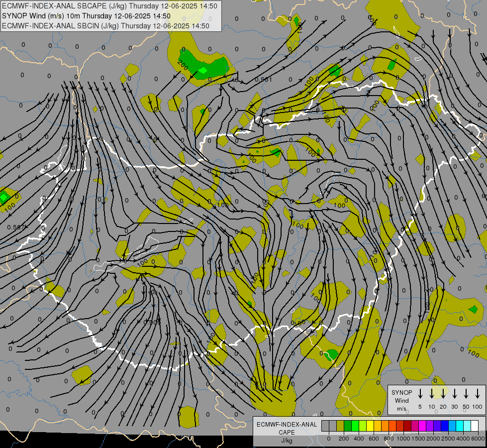Pick the pure yellow CAPE legend swatch
The width and height of the screenshot is (487, 448).
tap(370, 426)
